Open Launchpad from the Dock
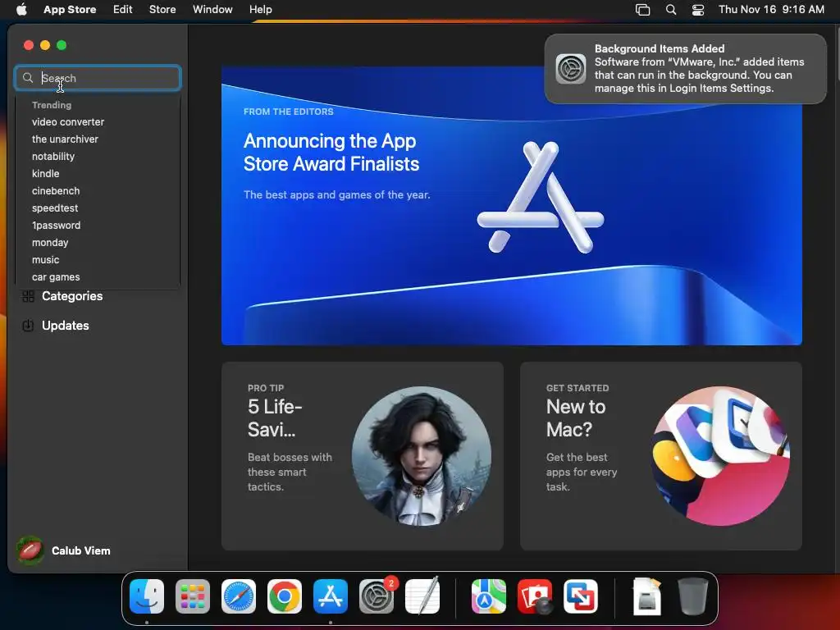This screenshot has height=630, width=840. click(x=193, y=596)
